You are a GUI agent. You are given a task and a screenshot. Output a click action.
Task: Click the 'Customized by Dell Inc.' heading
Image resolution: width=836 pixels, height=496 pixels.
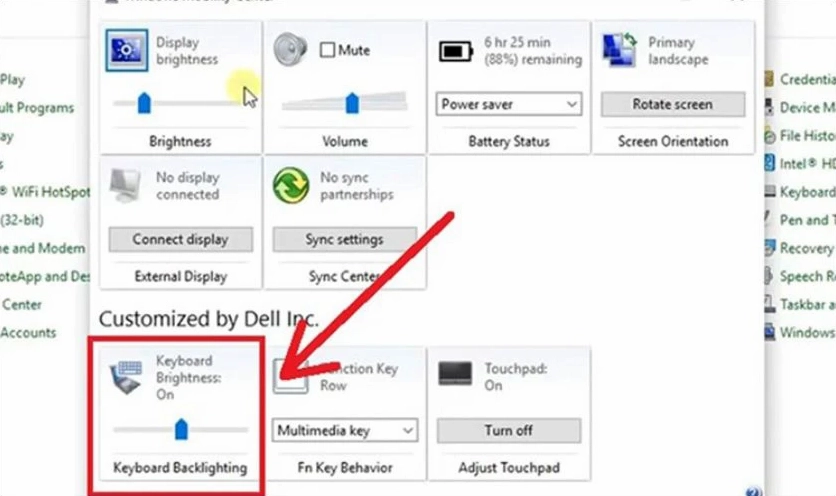pyautogui.click(x=208, y=319)
